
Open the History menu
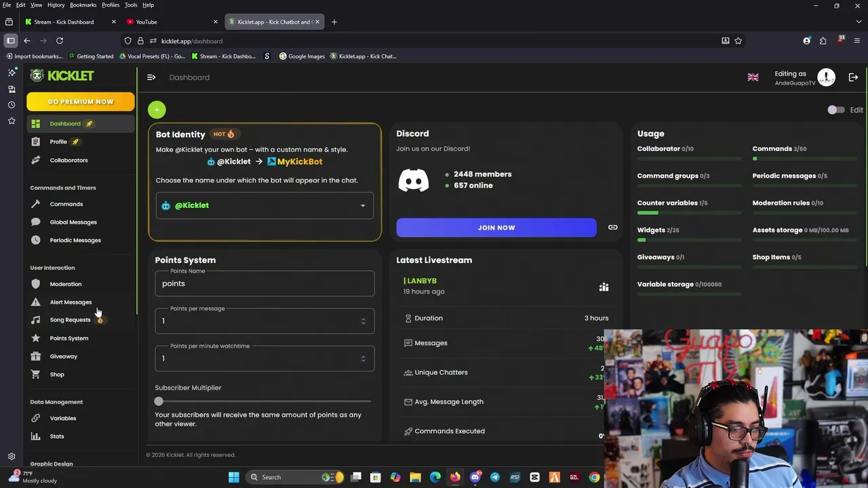56,5
